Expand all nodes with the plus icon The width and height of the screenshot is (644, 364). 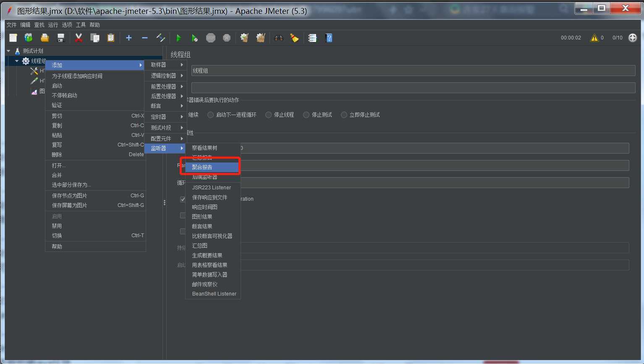pyautogui.click(x=129, y=38)
